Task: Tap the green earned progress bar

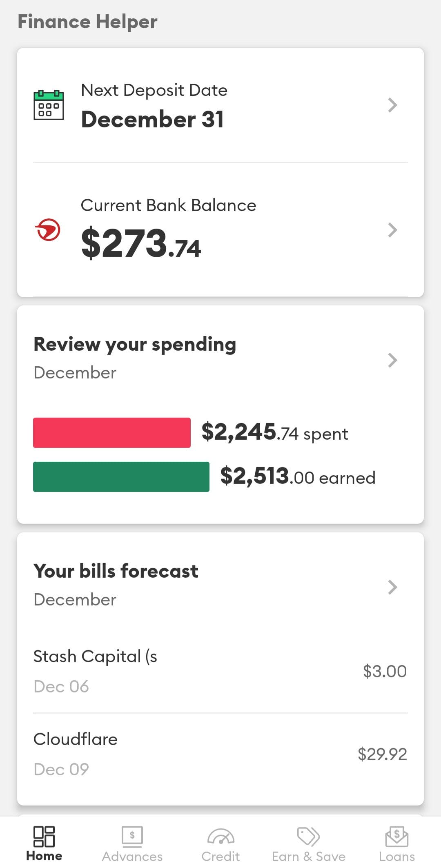Action: click(121, 477)
